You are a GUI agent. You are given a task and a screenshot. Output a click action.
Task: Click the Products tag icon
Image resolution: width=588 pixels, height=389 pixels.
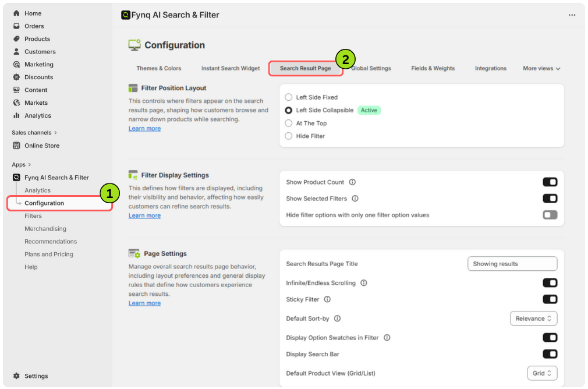(x=16, y=38)
